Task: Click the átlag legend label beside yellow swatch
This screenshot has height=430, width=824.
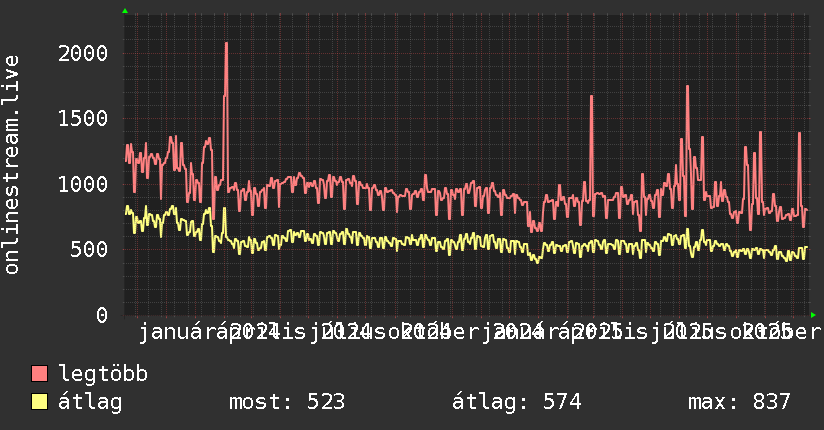Action: click(90, 402)
